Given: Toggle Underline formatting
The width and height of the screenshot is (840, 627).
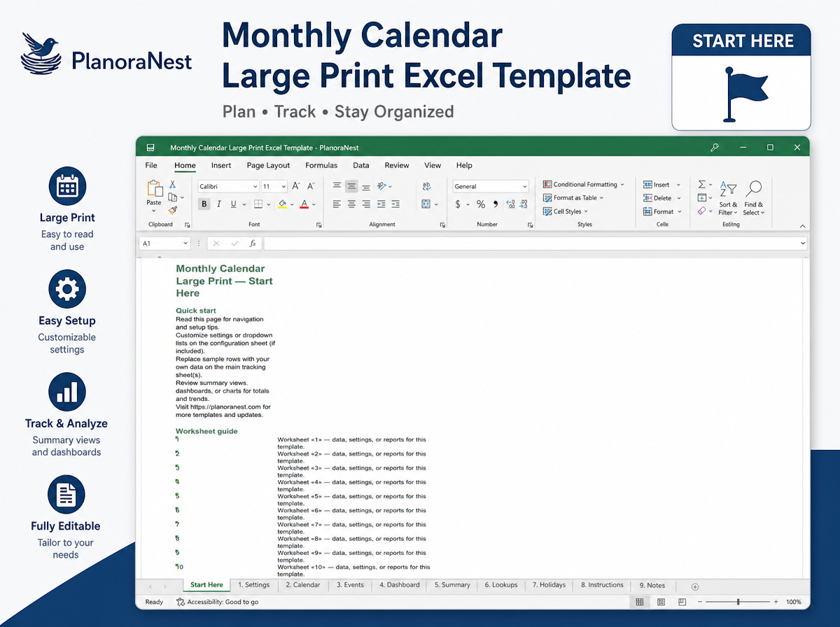Looking at the screenshot, I should [233, 204].
